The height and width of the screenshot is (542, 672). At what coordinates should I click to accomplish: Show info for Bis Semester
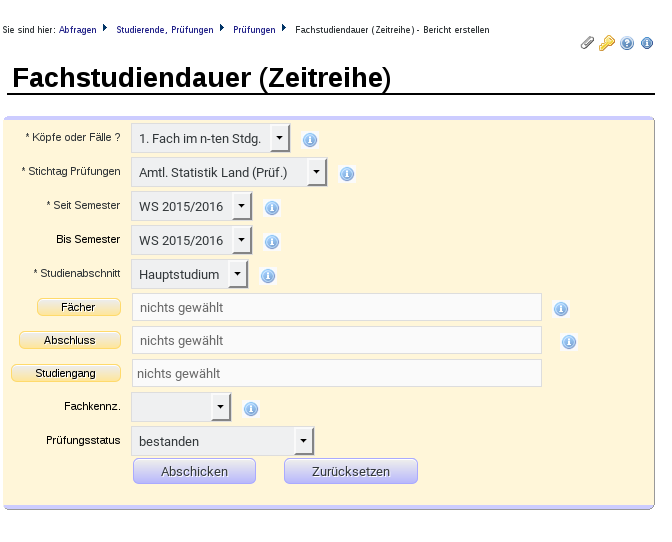(x=272, y=242)
